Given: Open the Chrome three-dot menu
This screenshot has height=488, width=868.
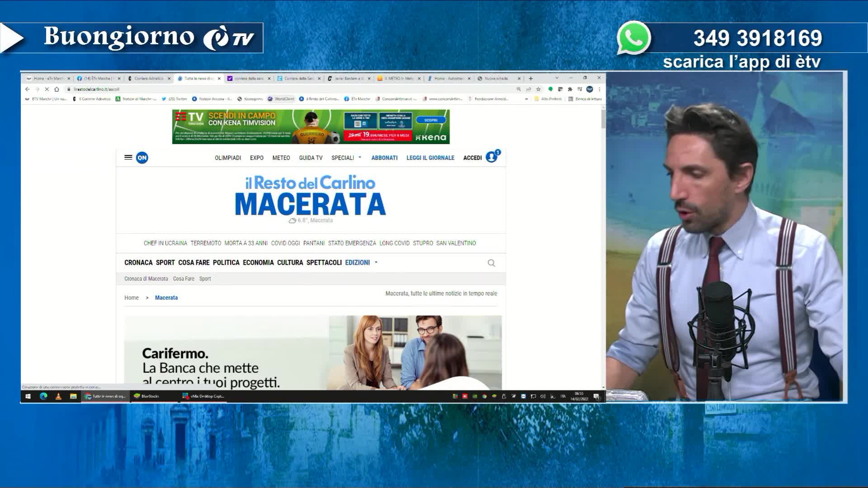Looking at the screenshot, I should (599, 89).
